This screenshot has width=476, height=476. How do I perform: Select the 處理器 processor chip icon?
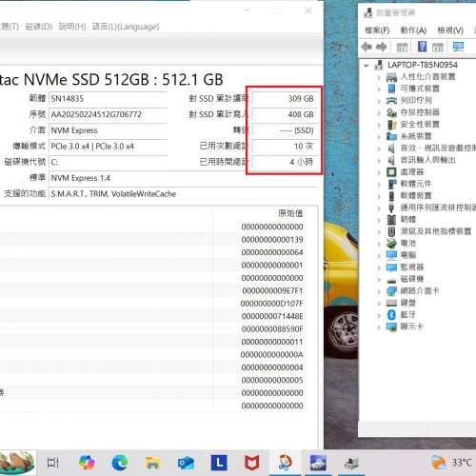click(x=391, y=172)
